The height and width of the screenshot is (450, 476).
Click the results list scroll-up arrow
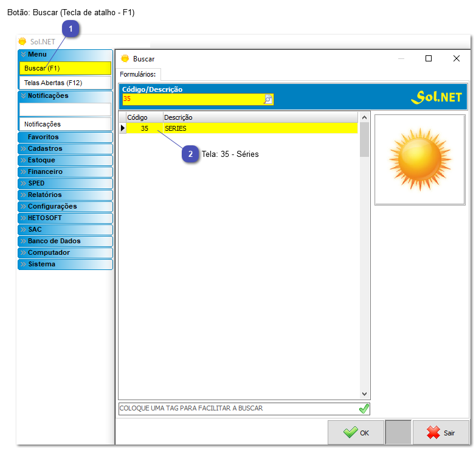click(365, 117)
